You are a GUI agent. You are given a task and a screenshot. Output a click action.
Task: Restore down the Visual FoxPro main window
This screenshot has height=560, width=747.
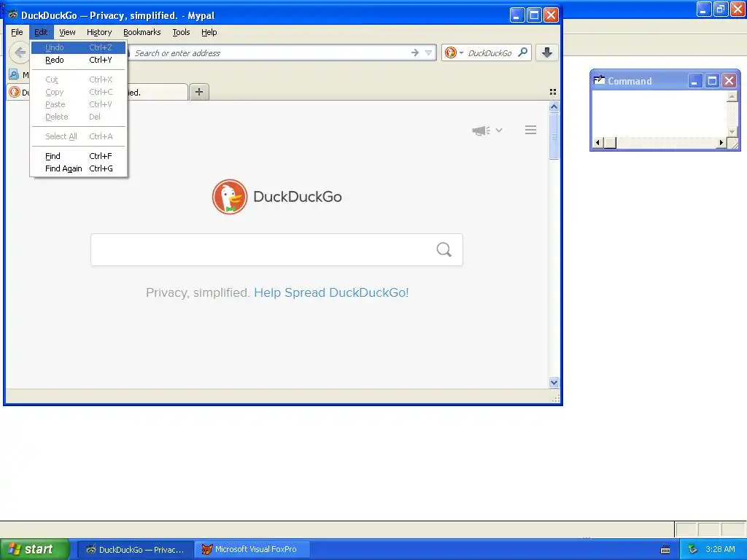tap(720, 9)
